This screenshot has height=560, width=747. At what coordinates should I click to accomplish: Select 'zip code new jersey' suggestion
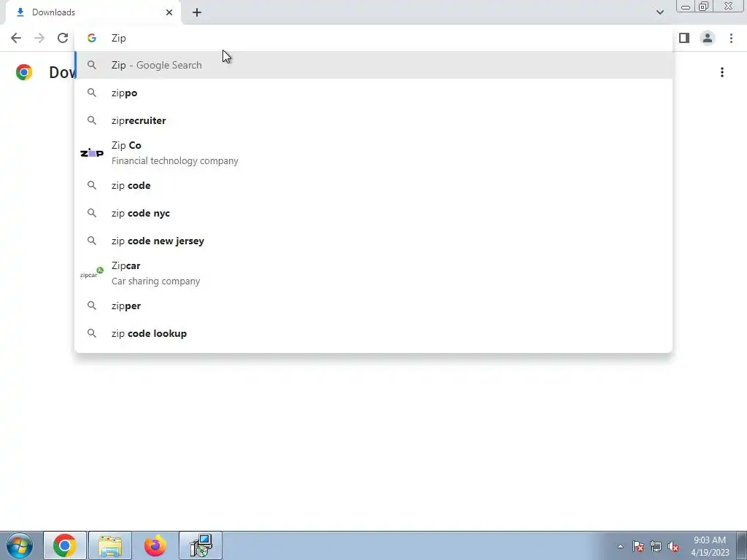tap(373, 241)
